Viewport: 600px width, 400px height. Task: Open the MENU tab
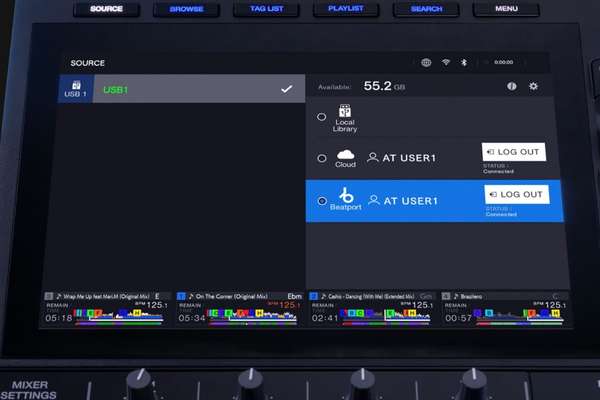(x=506, y=8)
